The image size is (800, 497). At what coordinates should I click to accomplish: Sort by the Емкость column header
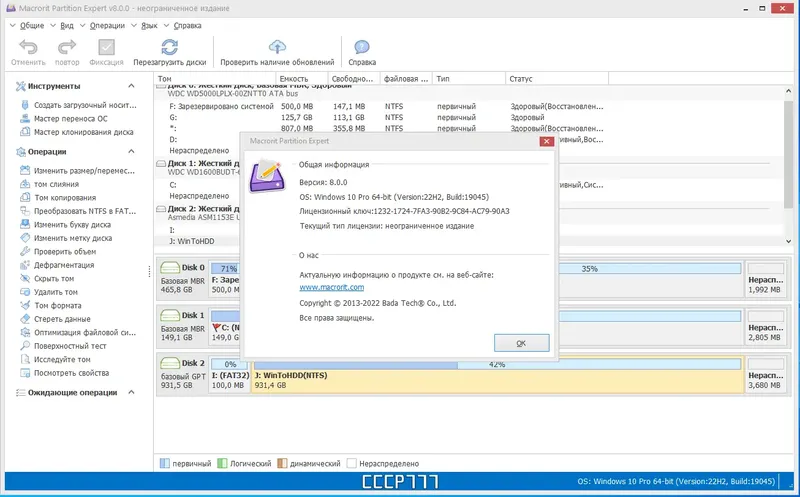(302, 79)
